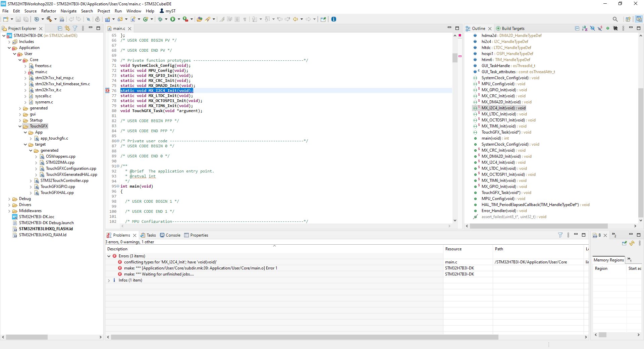
Task: Open the Project menu
Action: [104, 11]
